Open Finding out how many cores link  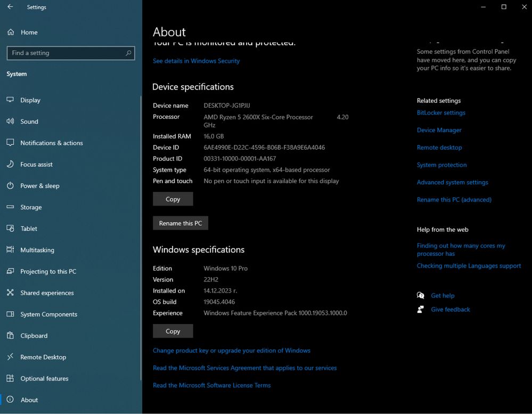click(461, 249)
